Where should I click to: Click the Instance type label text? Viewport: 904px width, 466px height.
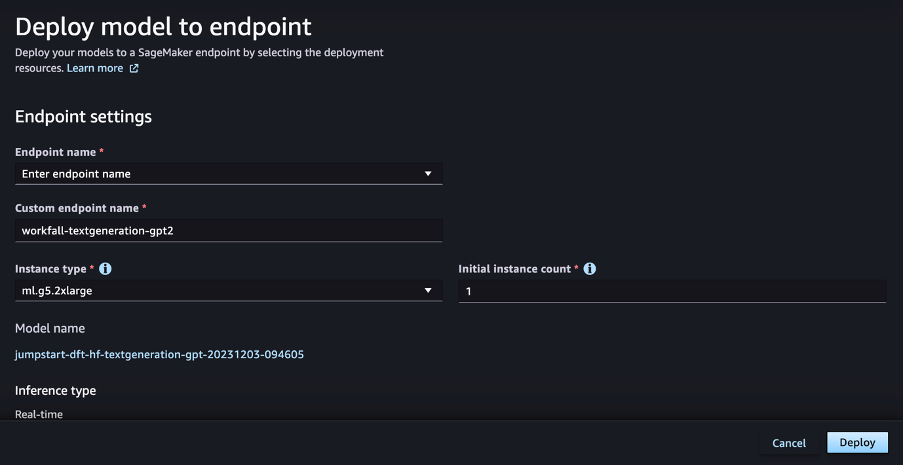point(51,269)
